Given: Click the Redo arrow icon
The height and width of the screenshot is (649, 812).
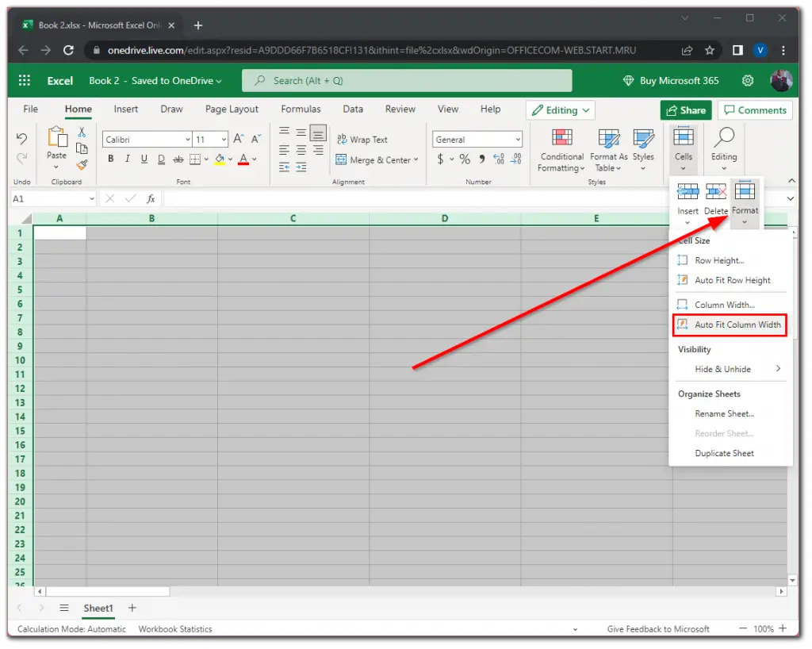Looking at the screenshot, I should point(21,158).
